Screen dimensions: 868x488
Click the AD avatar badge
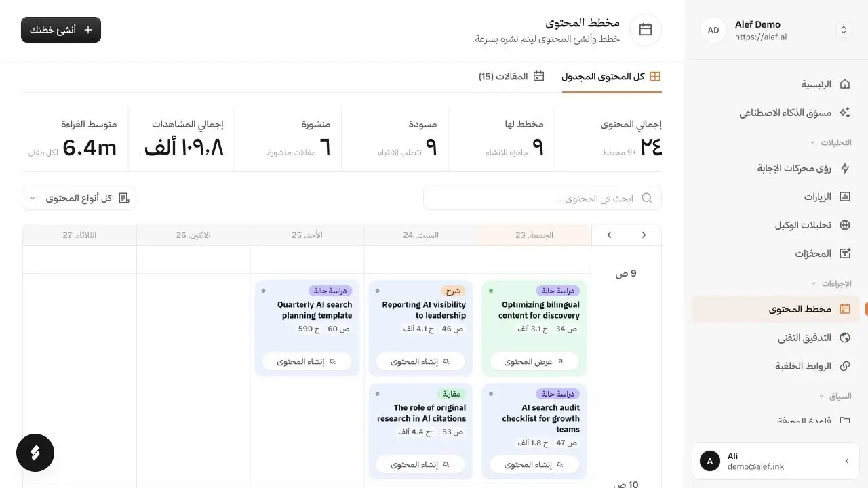tap(713, 30)
